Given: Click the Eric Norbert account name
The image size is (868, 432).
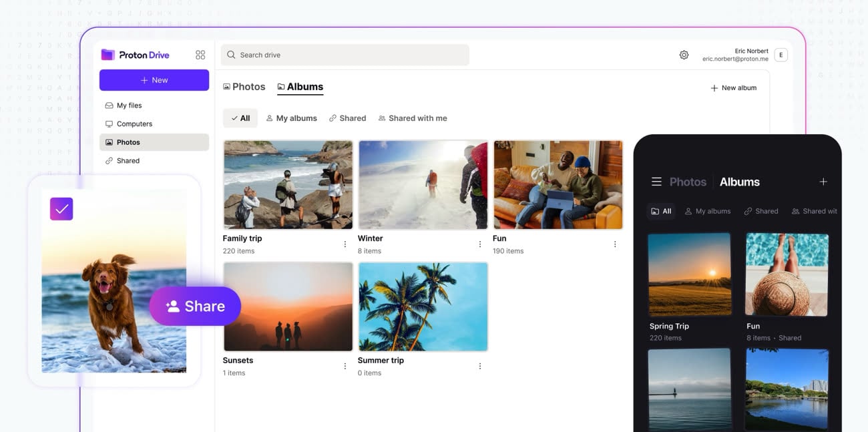Looking at the screenshot, I should click(x=751, y=51).
